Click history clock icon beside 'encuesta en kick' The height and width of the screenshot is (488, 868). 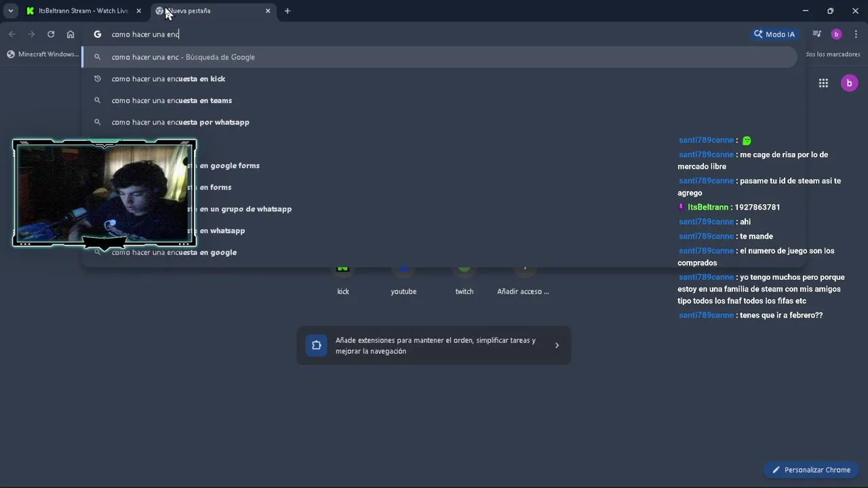click(x=97, y=79)
